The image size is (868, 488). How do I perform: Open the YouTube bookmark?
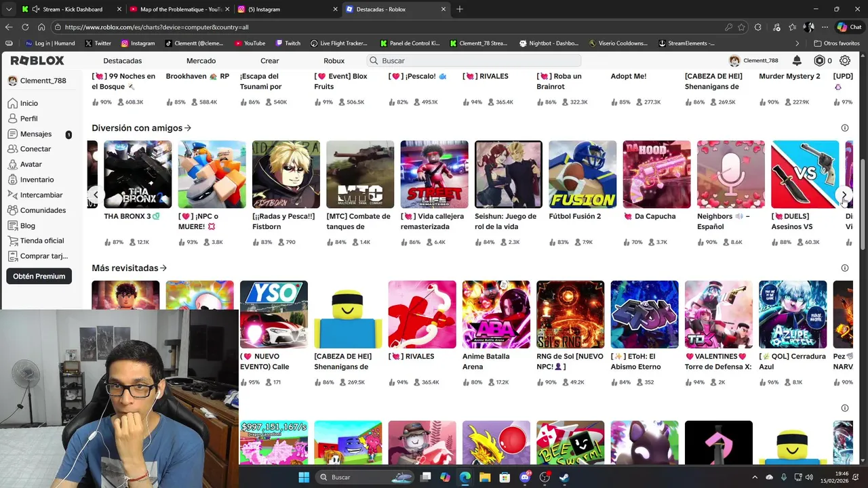[250, 43]
